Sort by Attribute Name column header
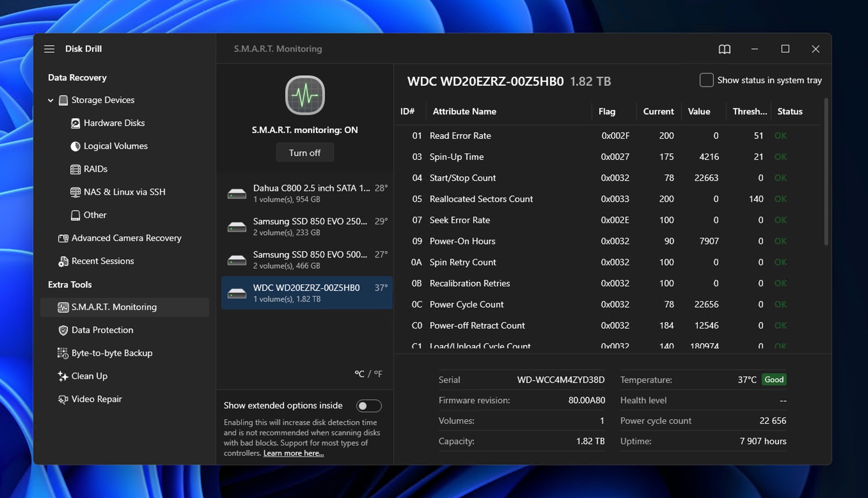The image size is (868, 498). (464, 112)
